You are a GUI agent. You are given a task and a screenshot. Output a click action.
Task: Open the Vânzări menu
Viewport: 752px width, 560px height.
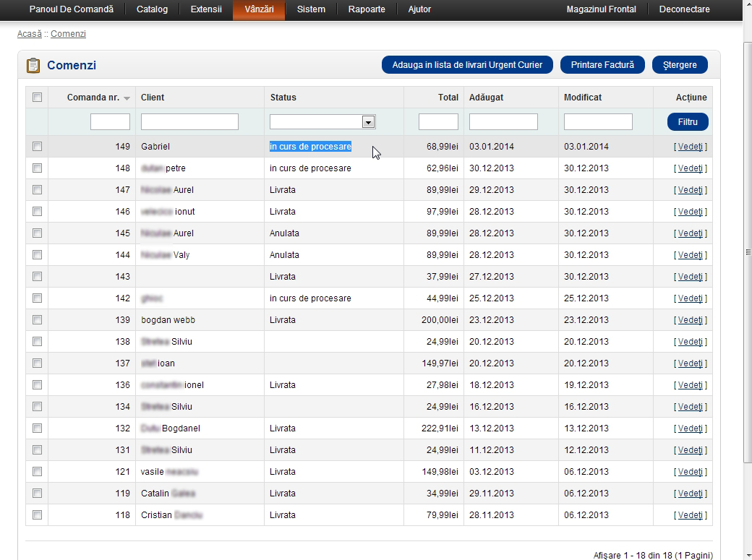pyautogui.click(x=259, y=9)
